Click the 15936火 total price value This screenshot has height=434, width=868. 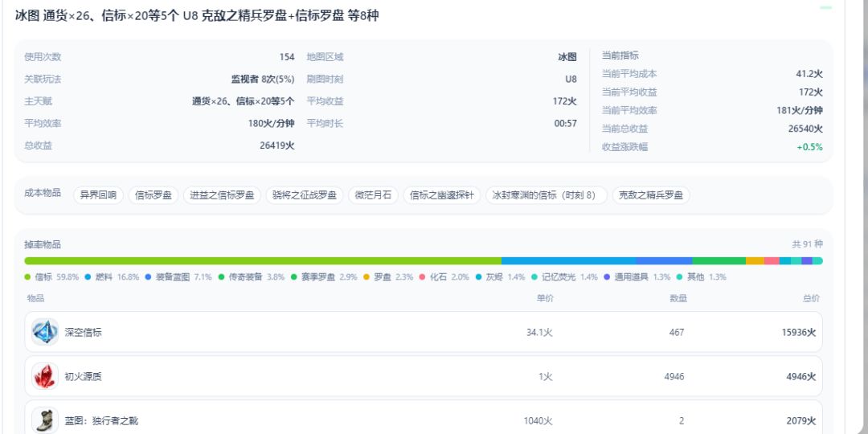coord(799,333)
